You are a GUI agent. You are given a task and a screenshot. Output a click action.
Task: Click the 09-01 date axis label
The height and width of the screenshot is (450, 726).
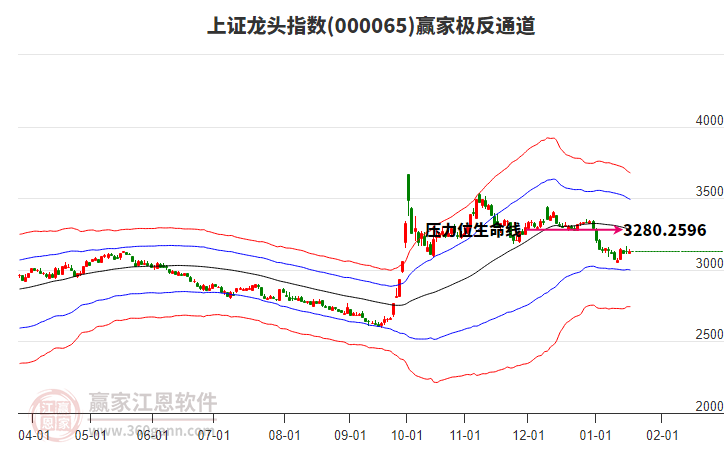coord(350,436)
